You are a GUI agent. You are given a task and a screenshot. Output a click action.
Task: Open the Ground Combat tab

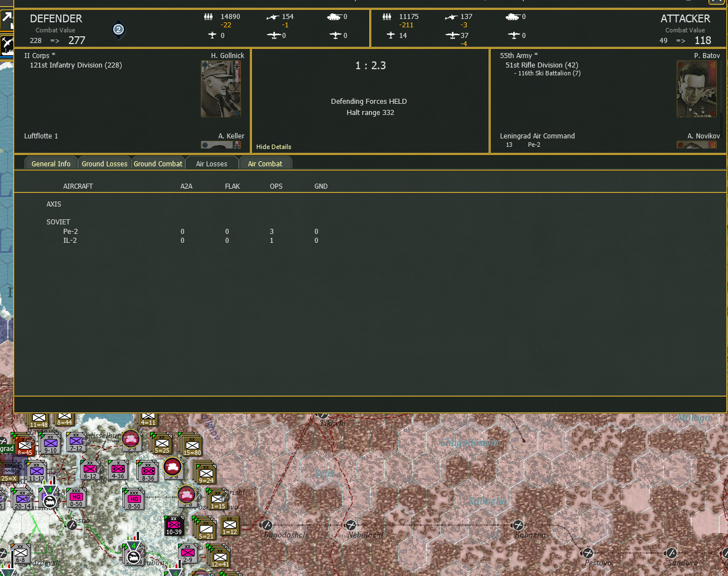pos(158,164)
